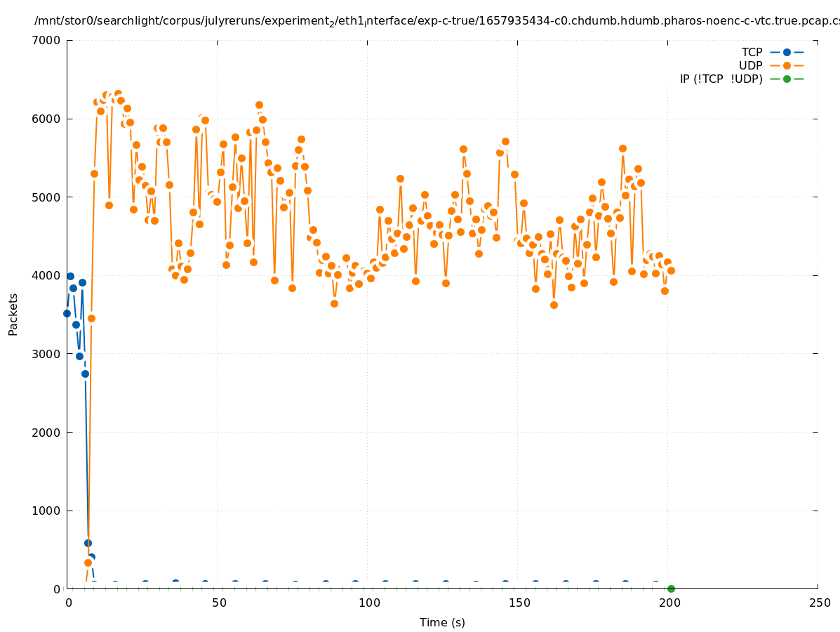Image resolution: width=840 pixels, height=632 pixels.
Task: Click the 7000 y-axis tick label
Action: [x=47, y=40]
